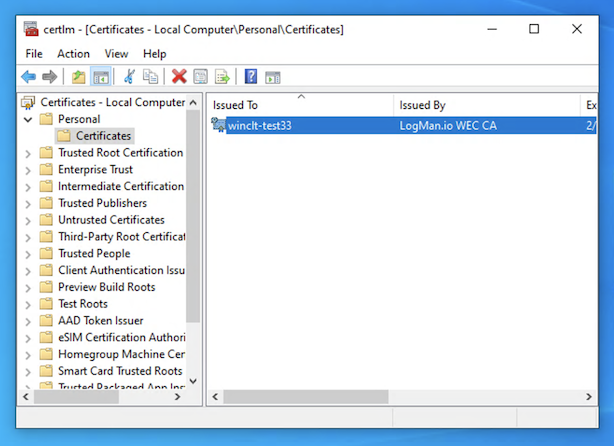This screenshot has height=446, width=614.
Task: Click tree pane horizontal scroll right arrow
Action: [x=177, y=397]
